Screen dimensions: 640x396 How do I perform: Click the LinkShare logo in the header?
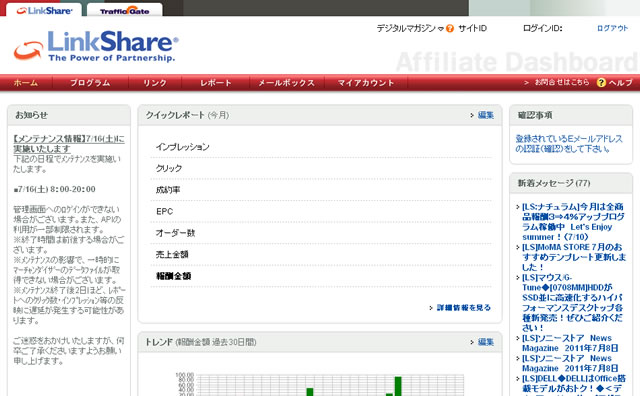(96, 46)
